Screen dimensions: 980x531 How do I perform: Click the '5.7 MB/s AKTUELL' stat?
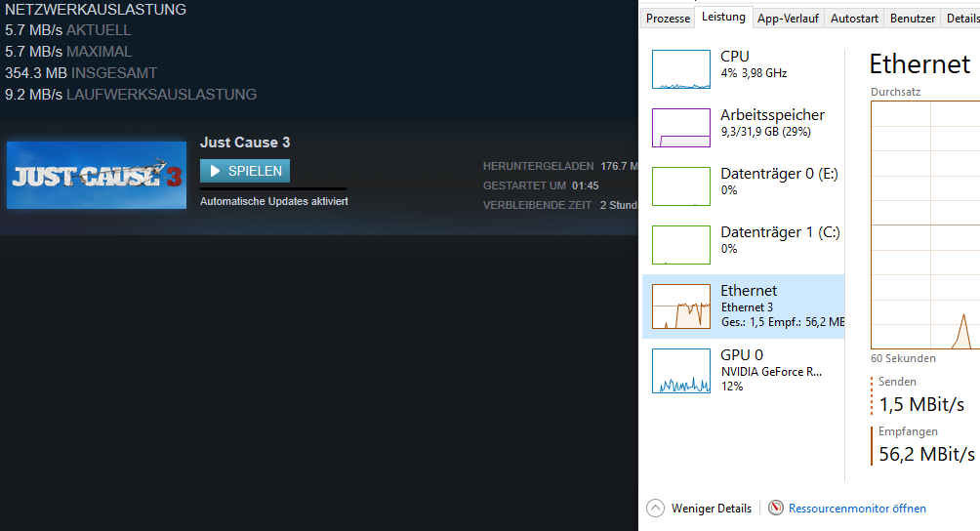coord(68,30)
